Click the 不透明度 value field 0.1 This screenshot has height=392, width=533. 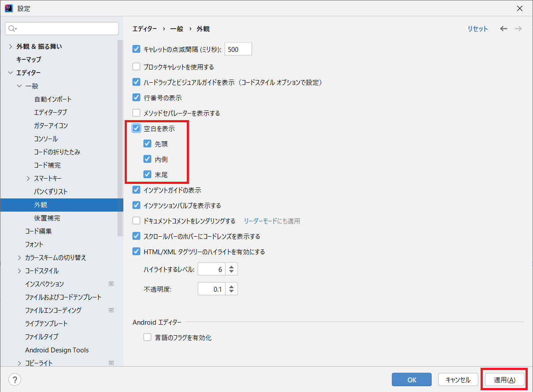pyautogui.click(x=211, y=289)
